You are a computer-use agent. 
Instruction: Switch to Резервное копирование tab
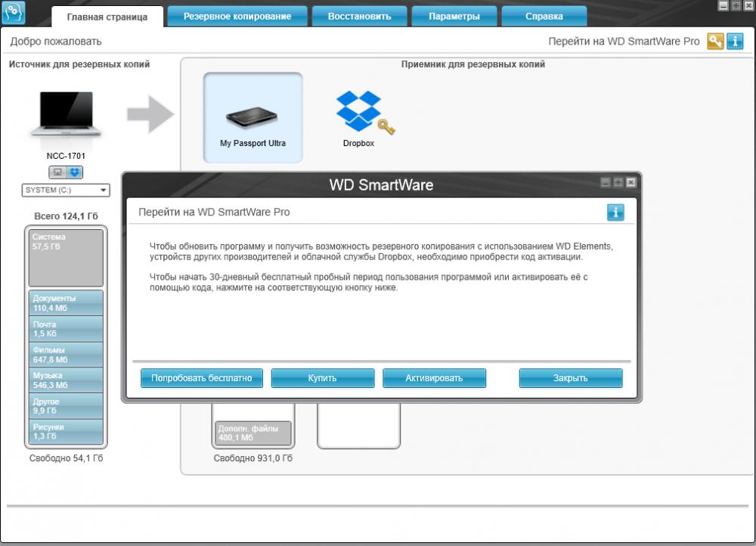coord(237,17)
